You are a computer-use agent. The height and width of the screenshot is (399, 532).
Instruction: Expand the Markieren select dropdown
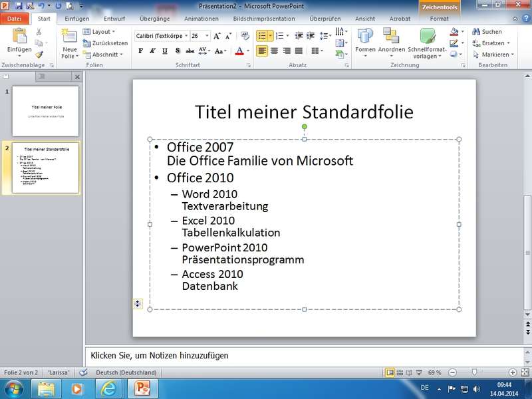click(x=512, y=55)
